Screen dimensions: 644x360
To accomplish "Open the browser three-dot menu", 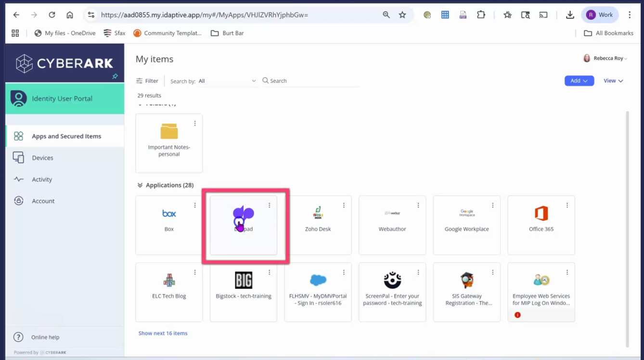I will tap(630, 15).
